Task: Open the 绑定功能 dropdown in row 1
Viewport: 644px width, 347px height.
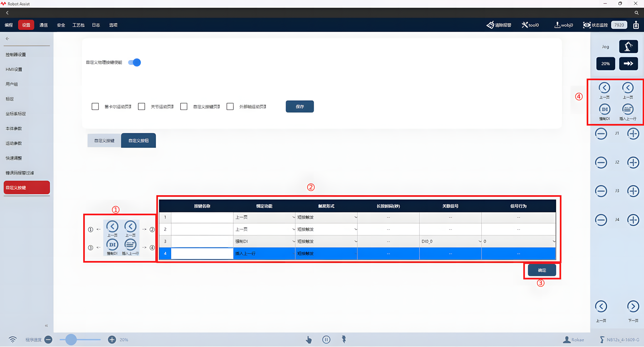Action: [264, 217]
